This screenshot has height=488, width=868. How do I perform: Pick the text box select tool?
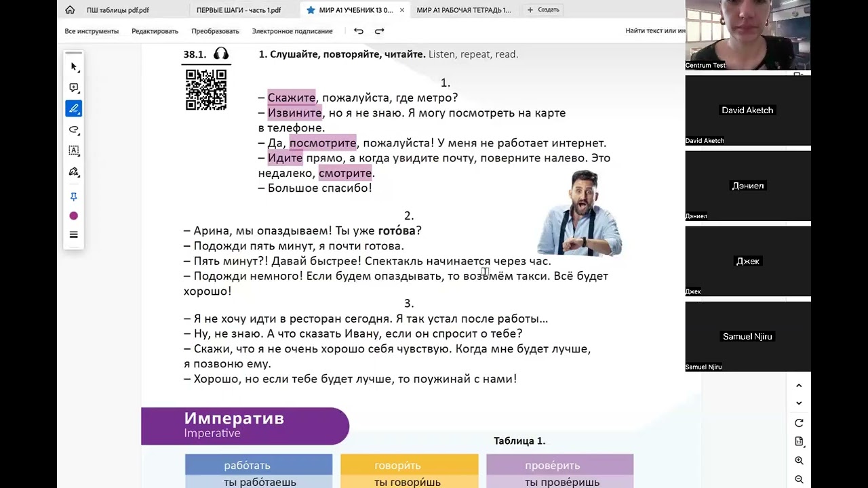pos(74,150)
